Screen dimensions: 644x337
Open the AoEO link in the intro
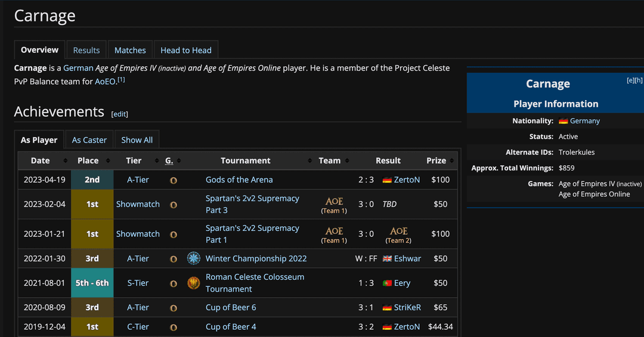click(x=105, y=82)
